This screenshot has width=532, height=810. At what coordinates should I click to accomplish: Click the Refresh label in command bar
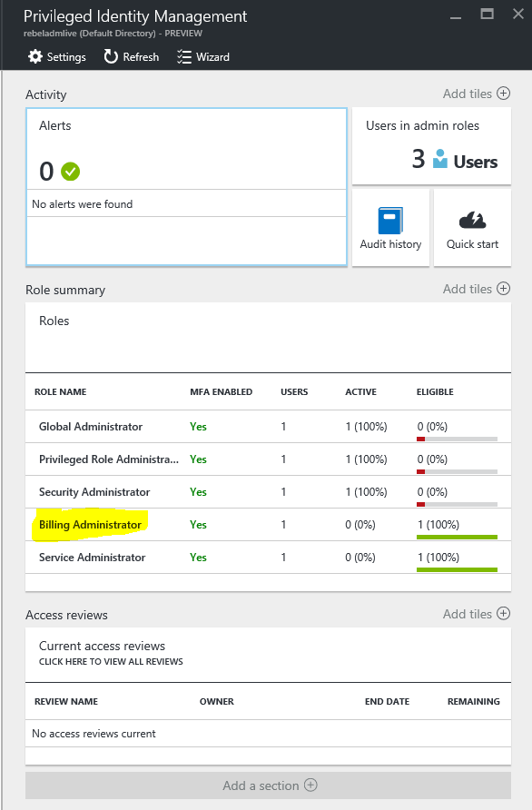point(141,57)
